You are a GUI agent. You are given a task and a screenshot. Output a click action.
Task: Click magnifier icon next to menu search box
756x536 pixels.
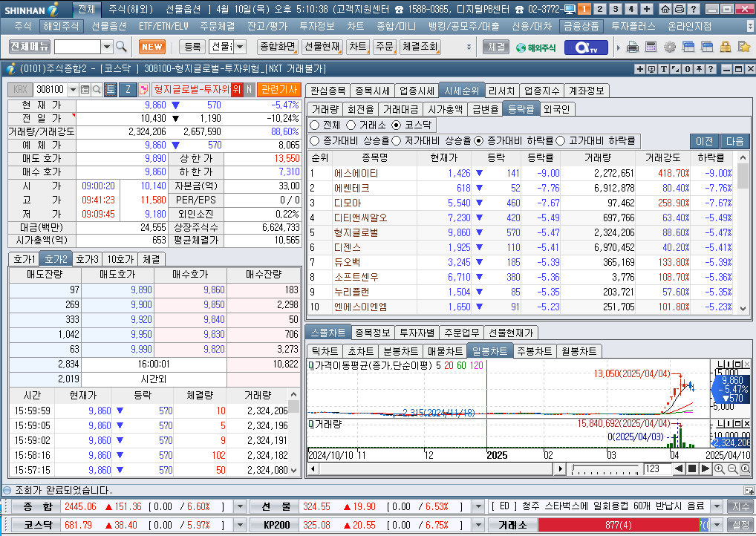pyautogui.click(x=121, y=47)
